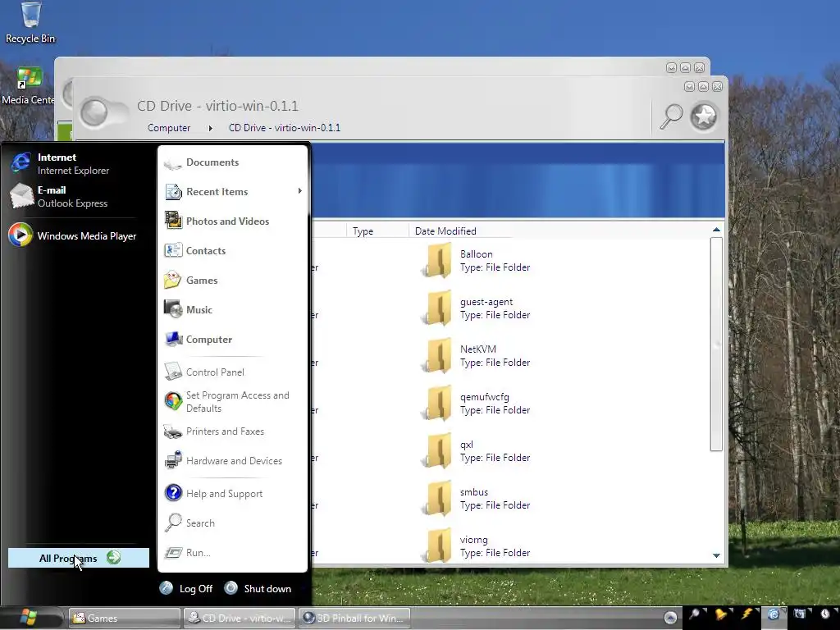Image resolution: width=840 pixels, height=630 pixels.
Task: Select the NetKVM folder
Action: (x=476, y=356)
